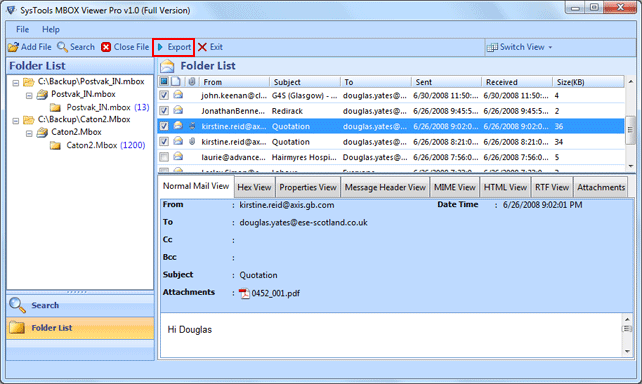Sort by the Received column header
Screen dimensions: 642x384
(x=517, y=82)
